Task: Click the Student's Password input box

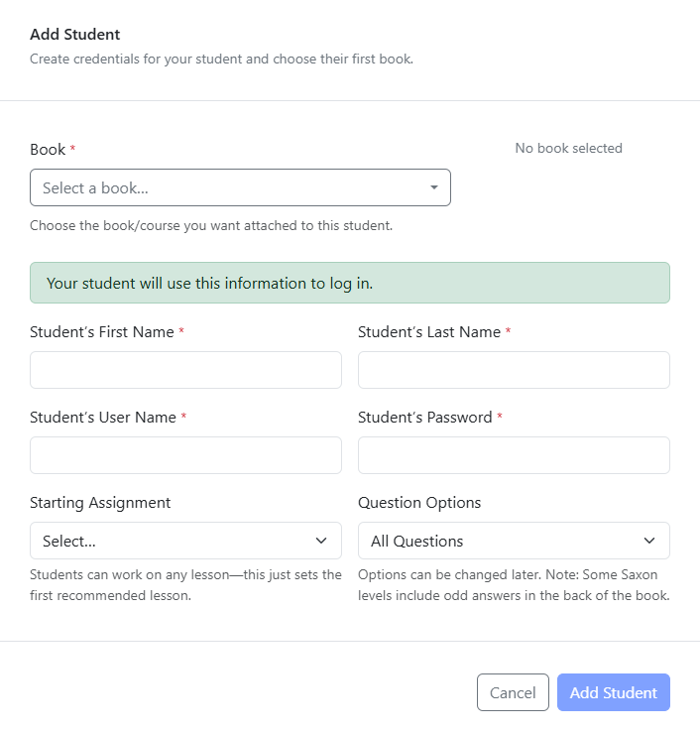Action: pos(514,455)
